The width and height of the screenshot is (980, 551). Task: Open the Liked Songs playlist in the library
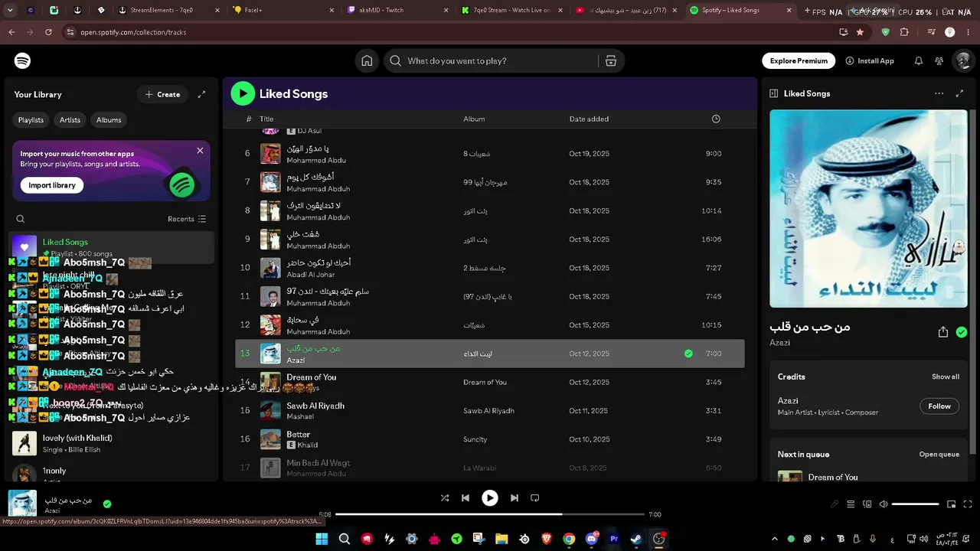[x=111, y=247]
